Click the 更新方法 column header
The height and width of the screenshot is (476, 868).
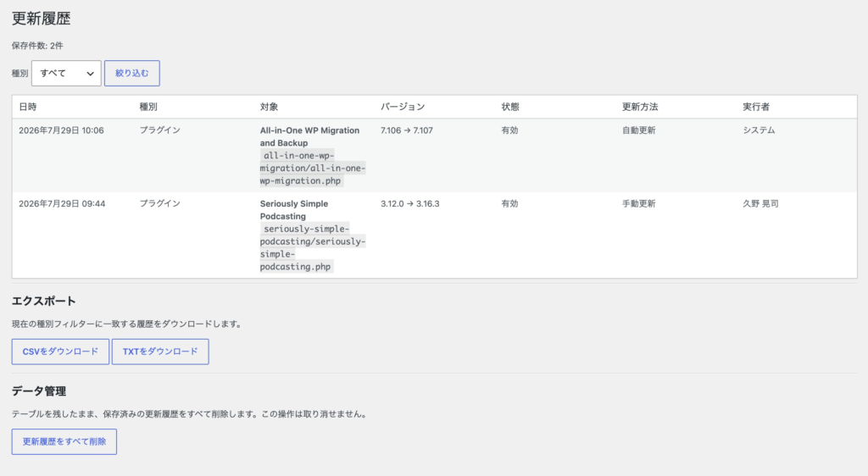pos(640,107)
